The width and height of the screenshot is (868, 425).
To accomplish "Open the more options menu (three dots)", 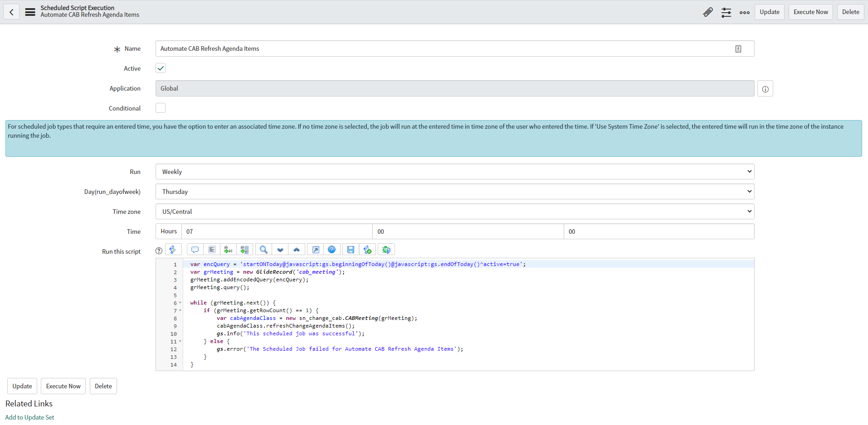I will [x=744, y=13].
